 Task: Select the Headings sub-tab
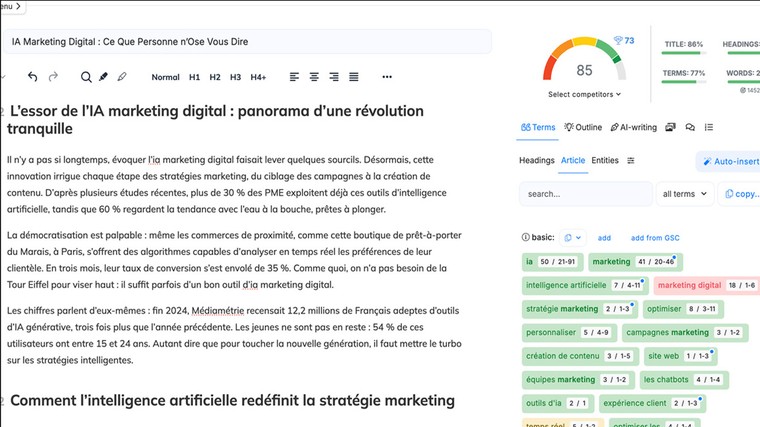(x=537, y=160)
